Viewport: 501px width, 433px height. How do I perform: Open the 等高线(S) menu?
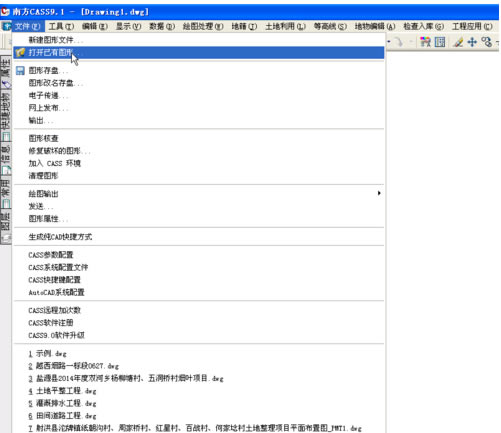coord(330,26)
